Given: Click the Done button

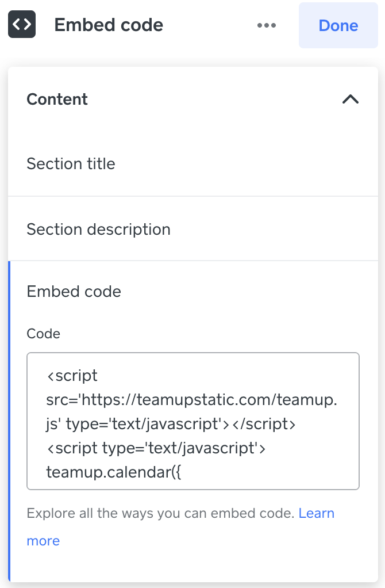Looking at the screenshot, I should click(x=338, y=25).
